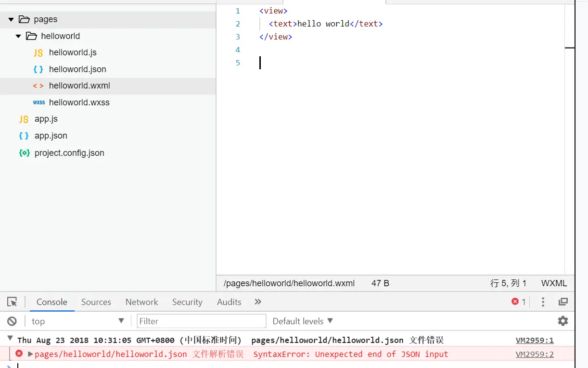Click the file path in status bar
The image size is (588, 368).
point(289,283)
